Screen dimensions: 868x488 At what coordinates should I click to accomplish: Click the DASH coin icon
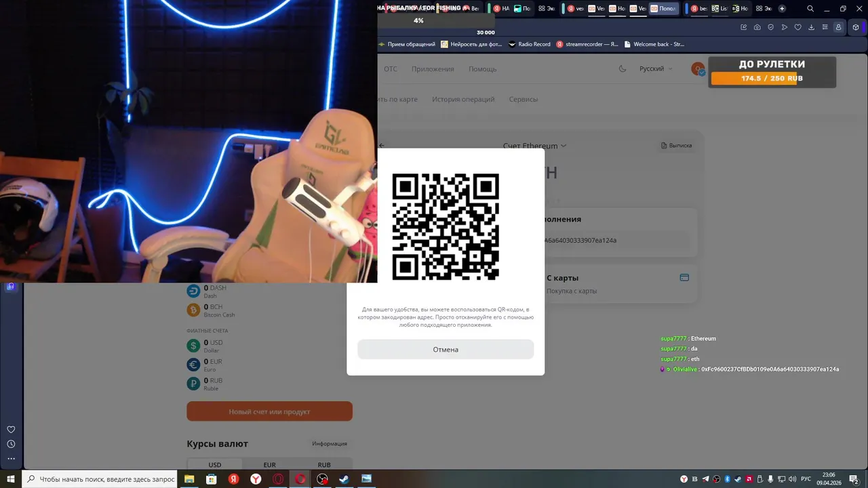pyautogui.click(x=193, y=291)
